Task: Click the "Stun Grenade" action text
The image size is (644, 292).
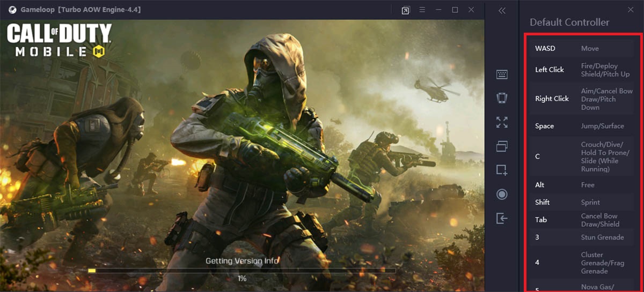Action: 603,237
